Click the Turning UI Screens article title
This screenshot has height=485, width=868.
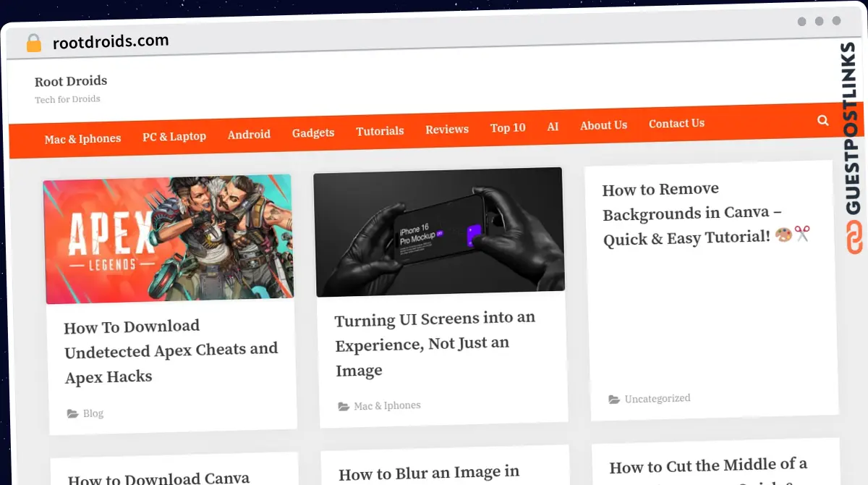(x=434, y=345)
